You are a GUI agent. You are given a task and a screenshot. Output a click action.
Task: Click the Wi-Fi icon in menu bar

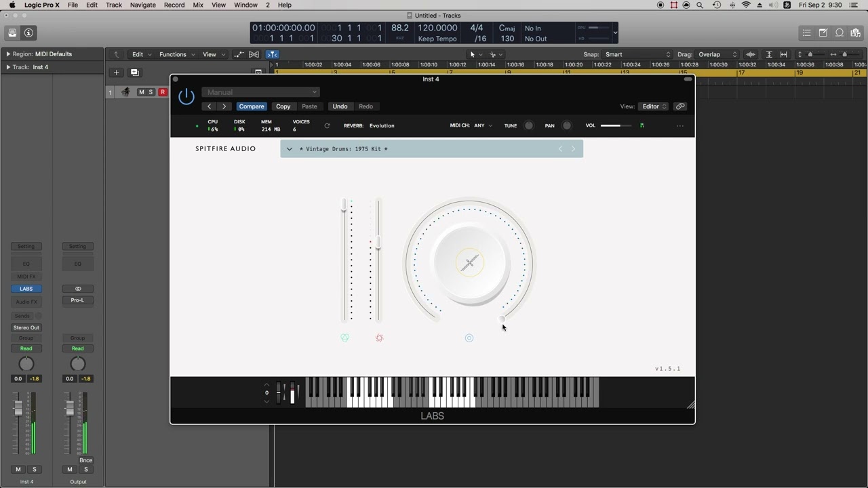(746, 5)
